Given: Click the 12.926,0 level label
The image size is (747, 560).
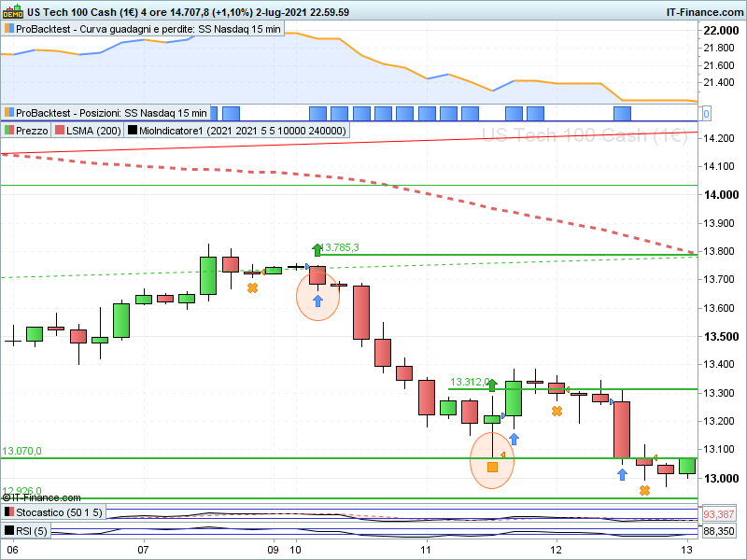Looking at the screenshot, I should 21,491.
